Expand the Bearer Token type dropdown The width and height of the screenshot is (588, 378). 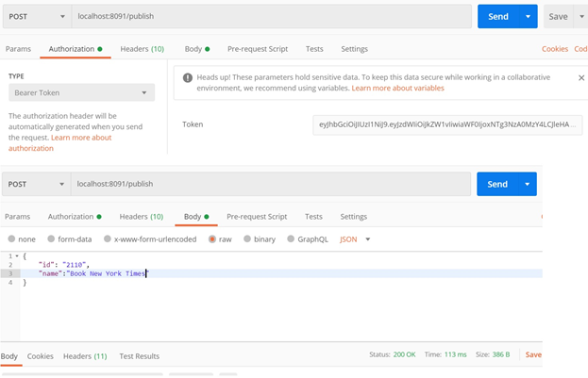click(81, 93)
